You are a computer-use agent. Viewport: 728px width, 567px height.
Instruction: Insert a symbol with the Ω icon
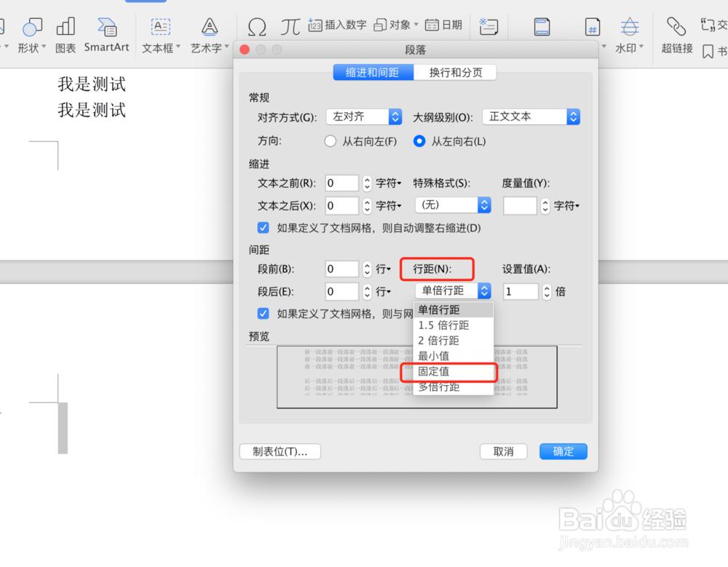point(256,26)
